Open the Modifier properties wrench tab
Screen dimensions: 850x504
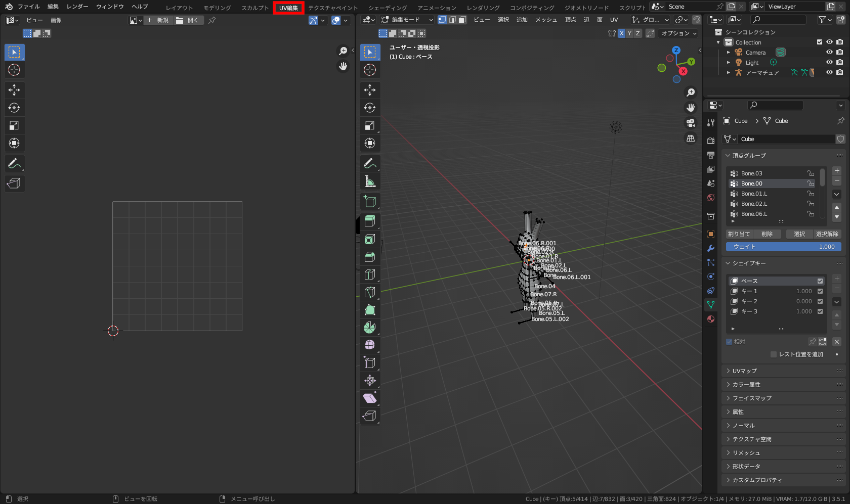[x=711, y=248]
